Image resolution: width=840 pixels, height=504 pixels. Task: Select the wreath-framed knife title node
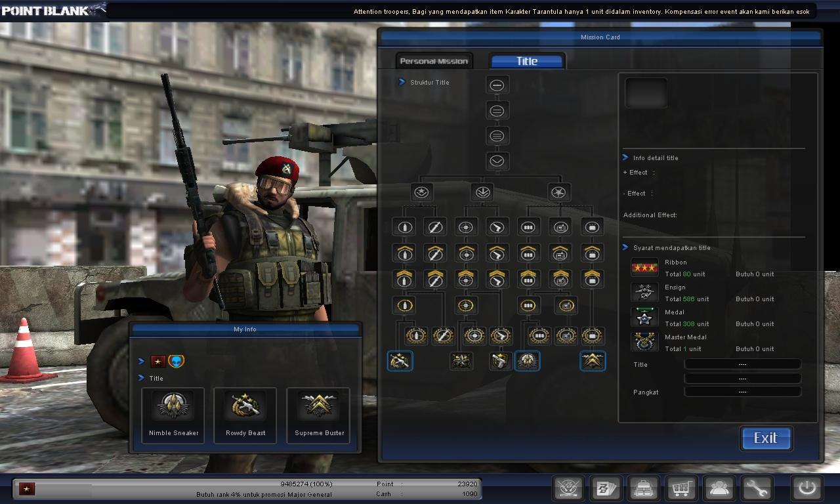tap(443, 336)
